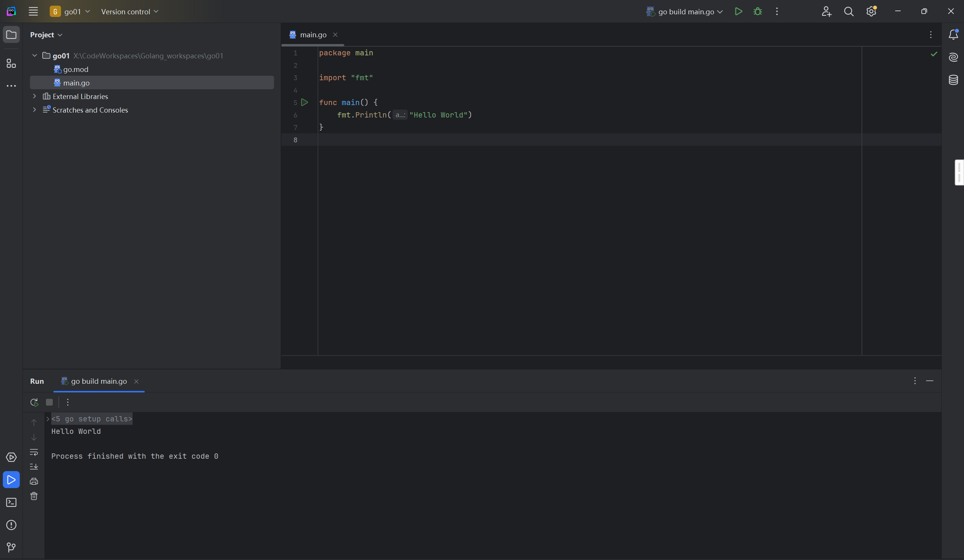Open Git version control tool window
The height and width of the screenshot is (560, 964).
11,547
